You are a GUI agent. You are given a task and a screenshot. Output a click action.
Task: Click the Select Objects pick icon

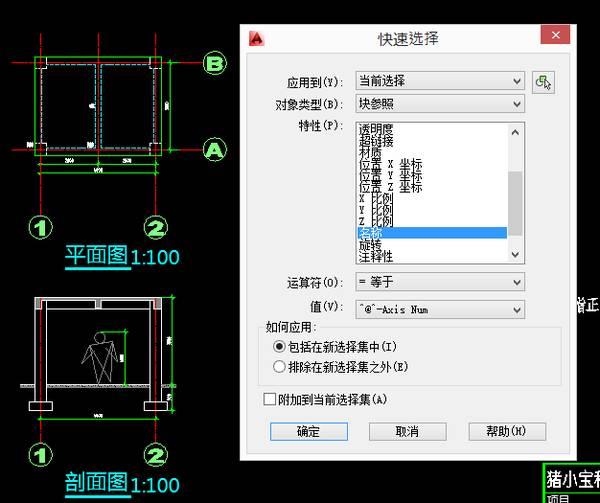(x=544, y=81)
